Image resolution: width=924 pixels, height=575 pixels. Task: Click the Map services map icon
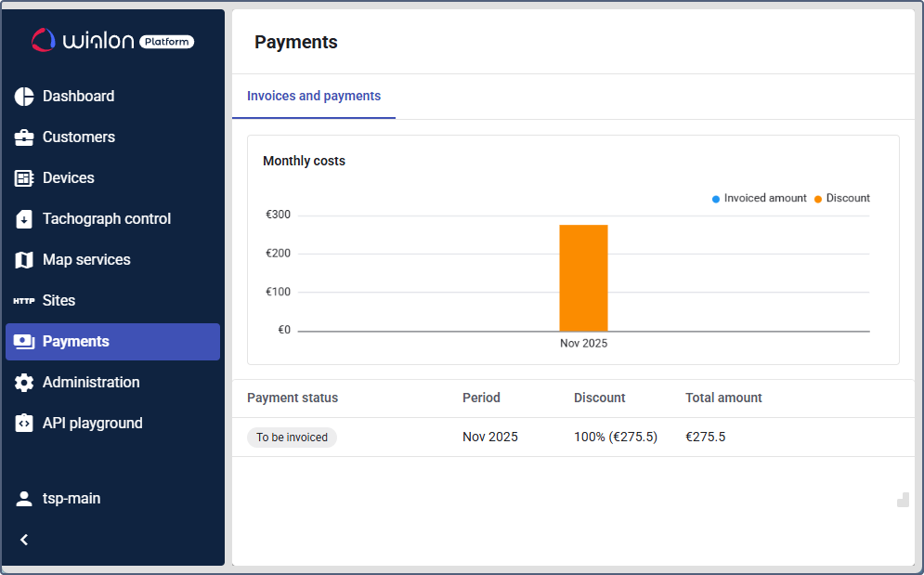pos(24,260)
